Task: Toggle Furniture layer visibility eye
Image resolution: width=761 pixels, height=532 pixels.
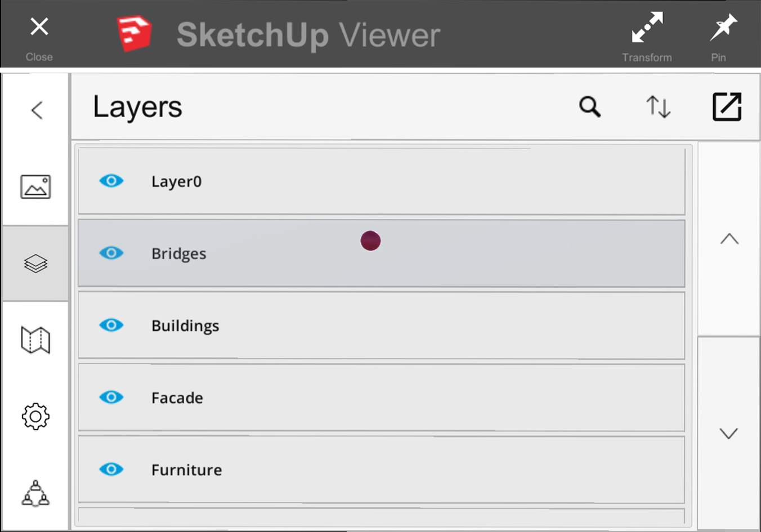Action: click(111, 469)
